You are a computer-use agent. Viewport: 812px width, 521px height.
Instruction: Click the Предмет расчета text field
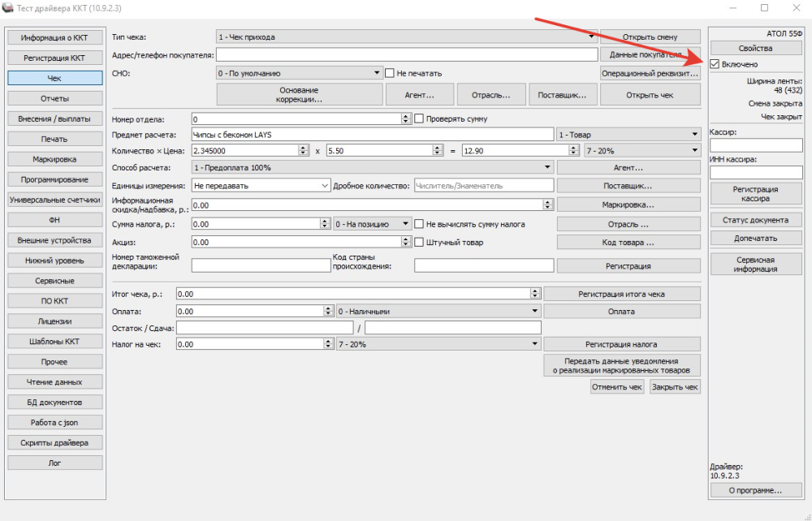(x=373, y=135)
